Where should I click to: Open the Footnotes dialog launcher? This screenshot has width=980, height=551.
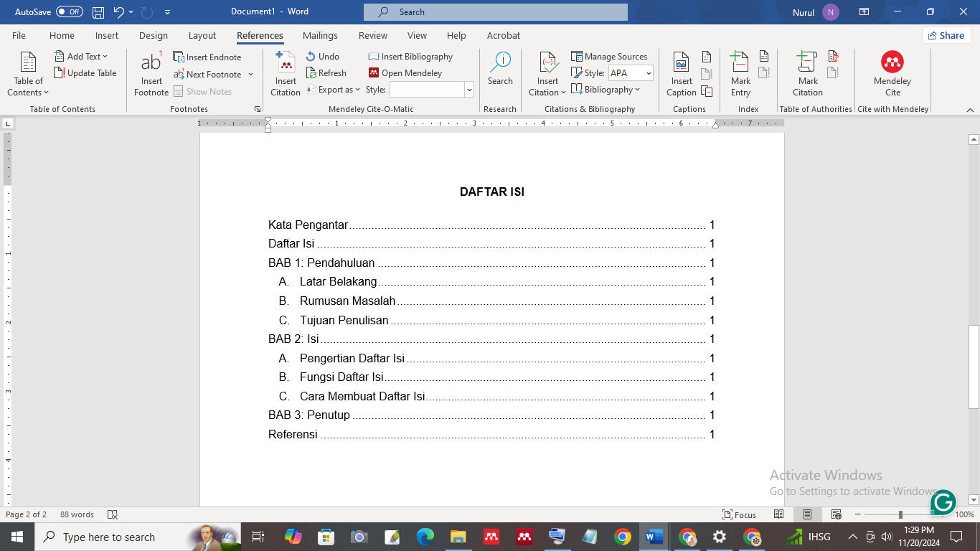click(x=258, y=109)
